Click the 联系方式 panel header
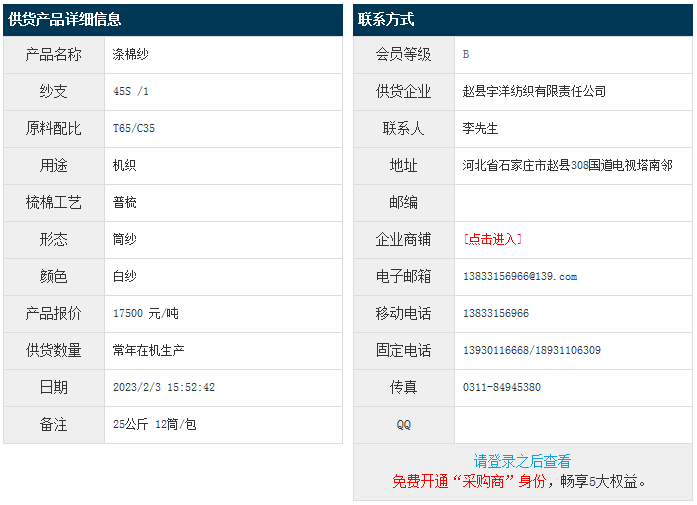Image resolution: width=697 pixels, height=505 pixels. 386,19
